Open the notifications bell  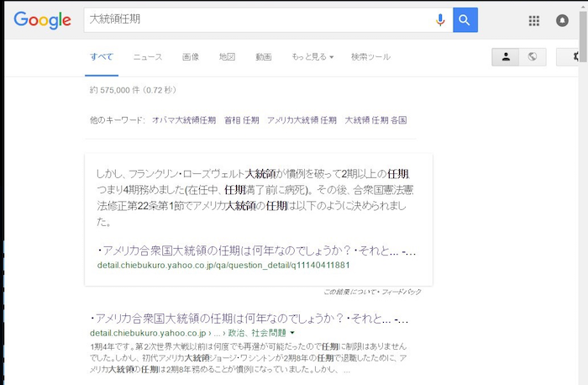coord(562,21)
